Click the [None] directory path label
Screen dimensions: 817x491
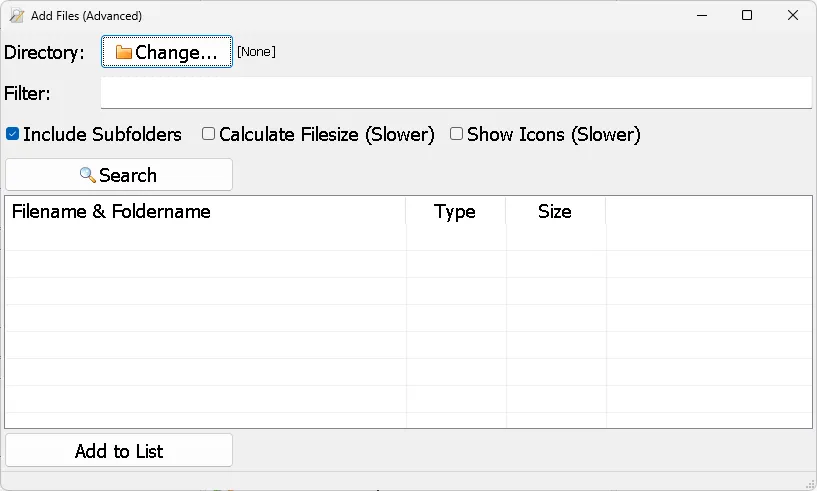tap(256, 52)
